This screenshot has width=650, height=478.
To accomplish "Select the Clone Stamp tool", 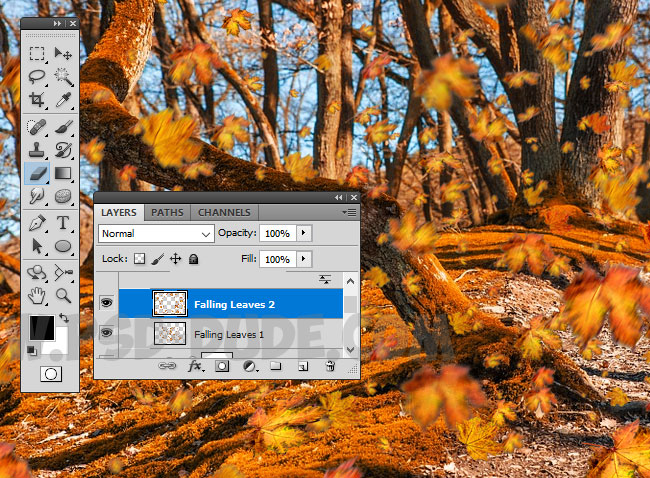I will click(37, 150).
